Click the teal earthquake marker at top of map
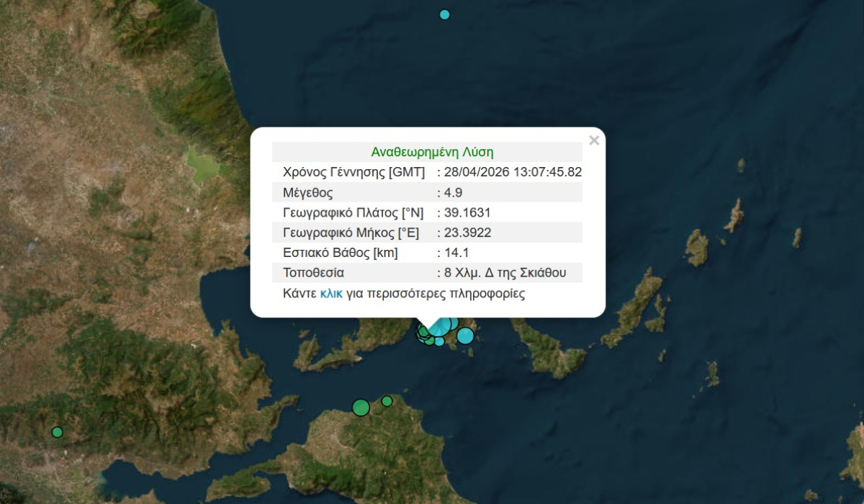Screen dimensions: 864x504 tap(444, 14)
